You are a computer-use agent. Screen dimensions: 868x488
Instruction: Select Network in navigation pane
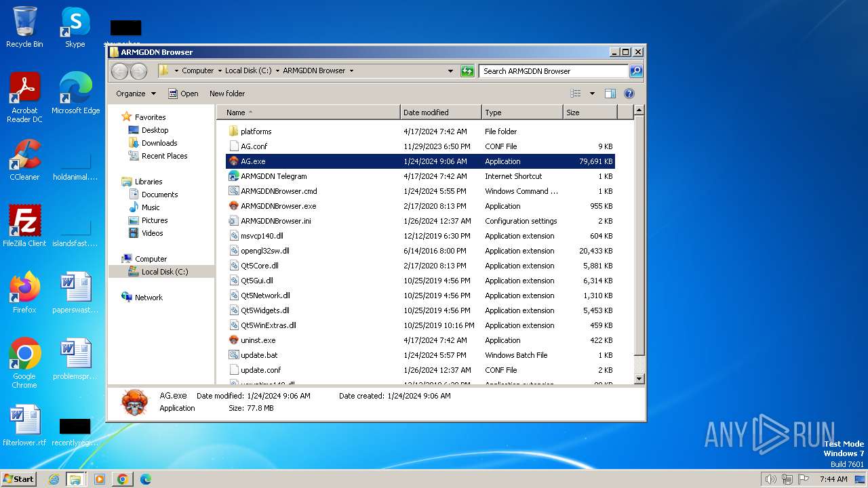click(149, 298)
